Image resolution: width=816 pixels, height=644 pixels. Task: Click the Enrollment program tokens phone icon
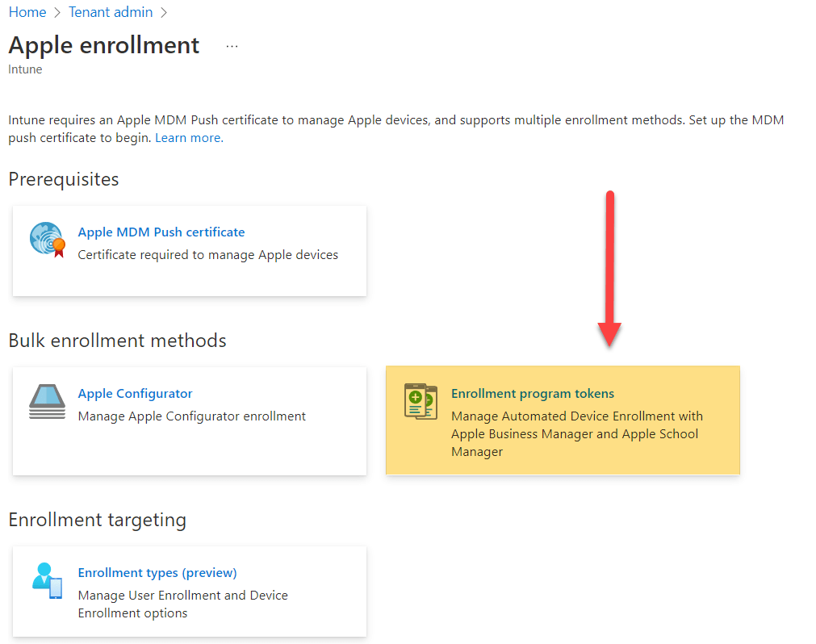421,401
